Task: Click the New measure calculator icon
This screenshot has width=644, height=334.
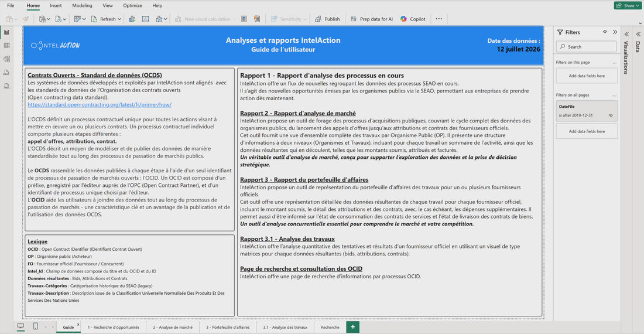Action: (x=244, y=19)
